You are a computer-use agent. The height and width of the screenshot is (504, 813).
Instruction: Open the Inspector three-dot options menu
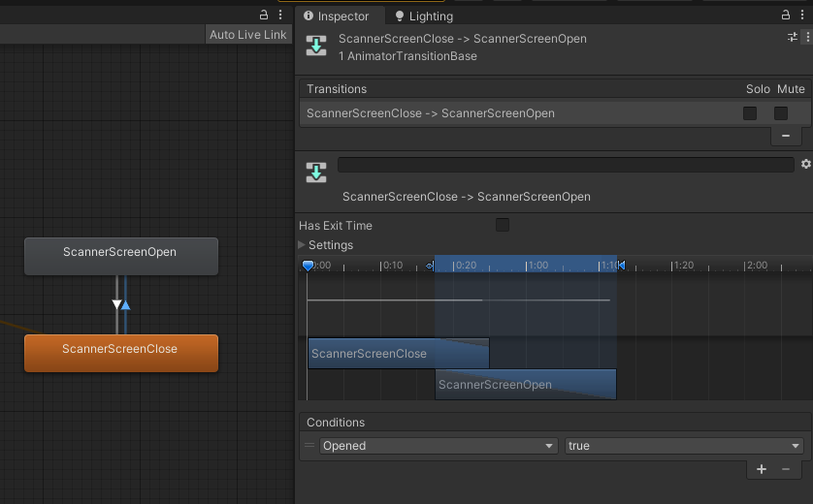[x=802, y=16]
